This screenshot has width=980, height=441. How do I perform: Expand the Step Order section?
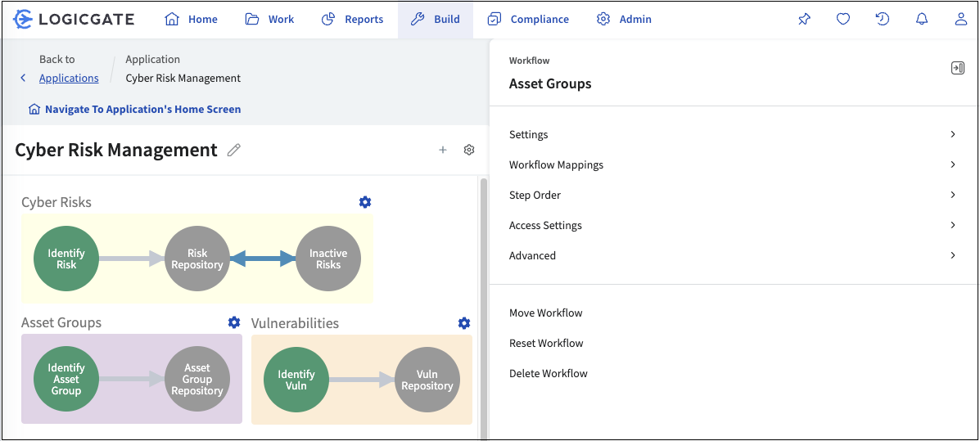733,195
